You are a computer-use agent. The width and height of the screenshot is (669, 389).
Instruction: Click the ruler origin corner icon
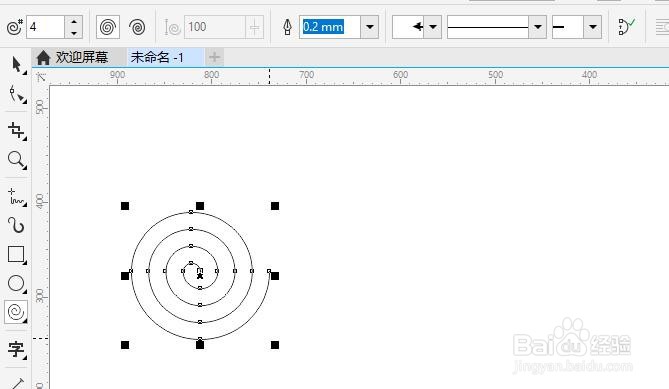coord(41,77)
